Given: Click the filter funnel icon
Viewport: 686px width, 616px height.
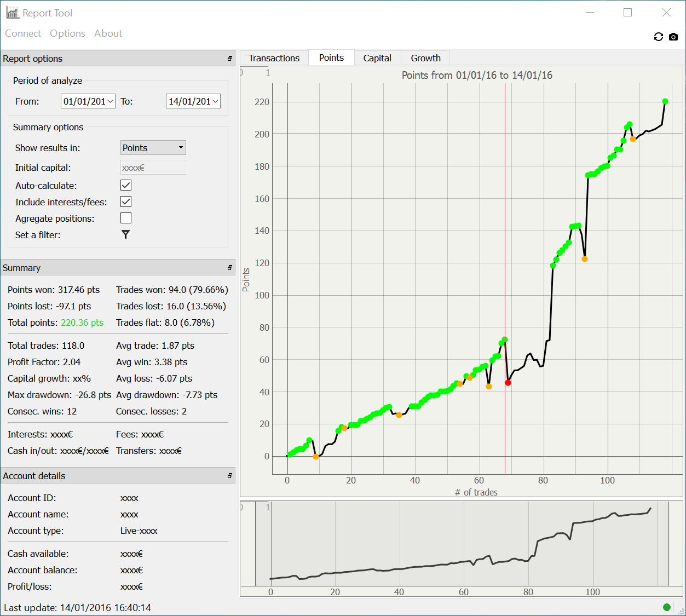Looking at the screenshot, I should [125, 234].
